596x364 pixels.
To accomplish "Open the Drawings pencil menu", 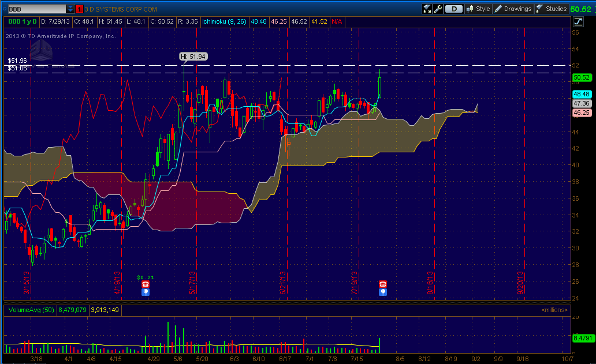I will click(513, 9).
